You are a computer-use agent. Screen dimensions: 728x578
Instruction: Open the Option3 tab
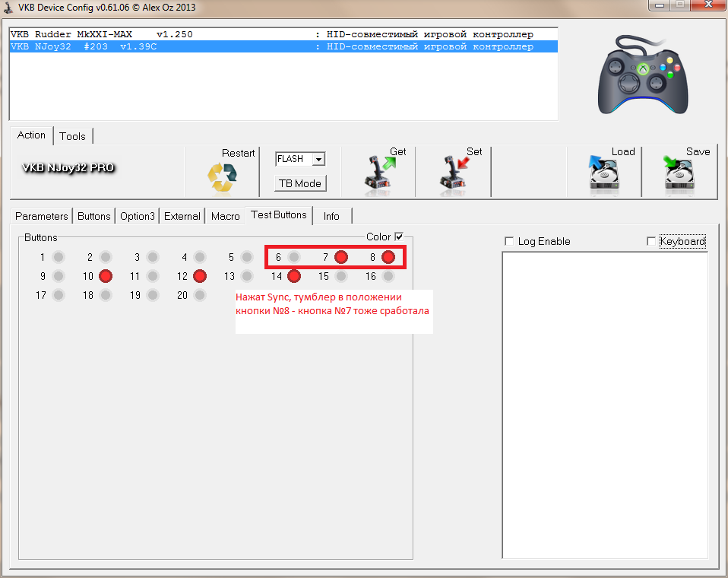[138, 216]
